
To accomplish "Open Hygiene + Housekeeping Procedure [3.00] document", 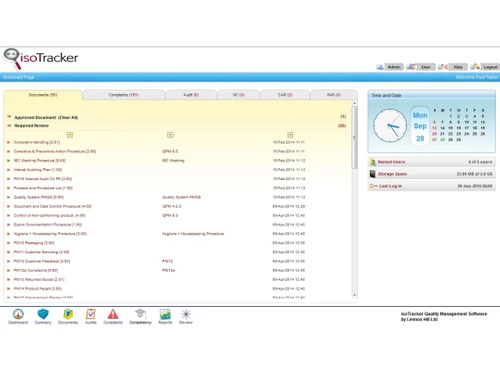I will [50, 234].
